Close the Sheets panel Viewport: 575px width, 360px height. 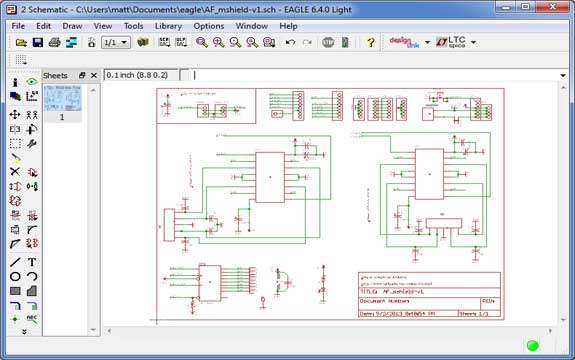(94, 76)
